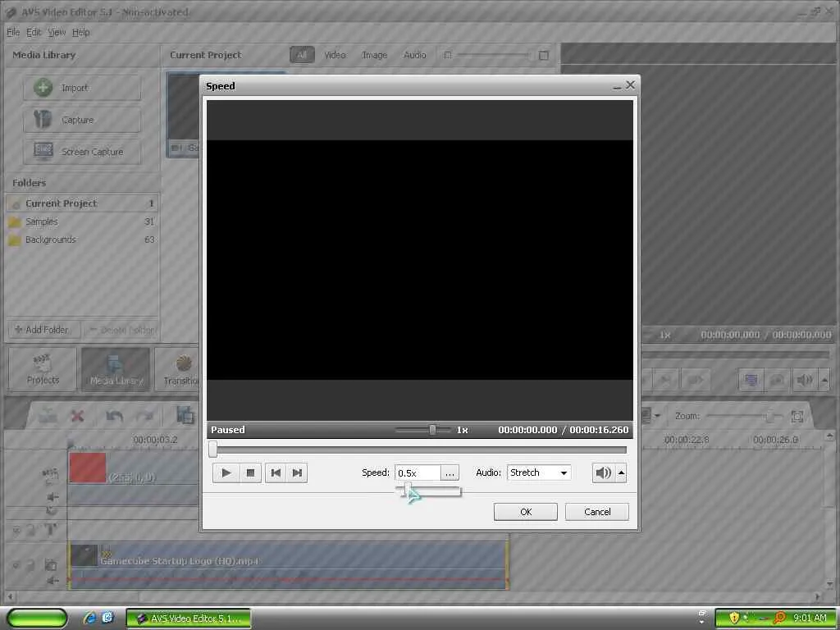Cancel the Speed dialog
Screen dimensions: 840x630
click(x=597, y=512)
